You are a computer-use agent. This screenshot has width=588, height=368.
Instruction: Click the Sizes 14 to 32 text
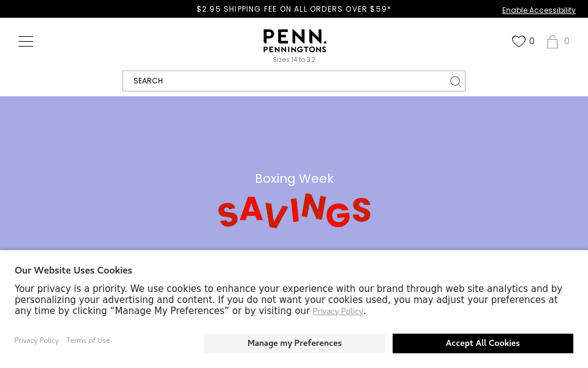(x=294, y=59)
